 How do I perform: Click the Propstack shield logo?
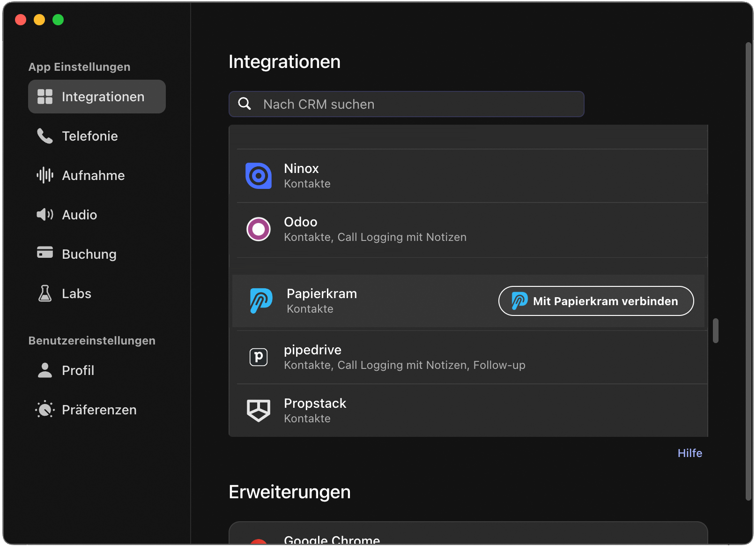click(x=259, y=411)
